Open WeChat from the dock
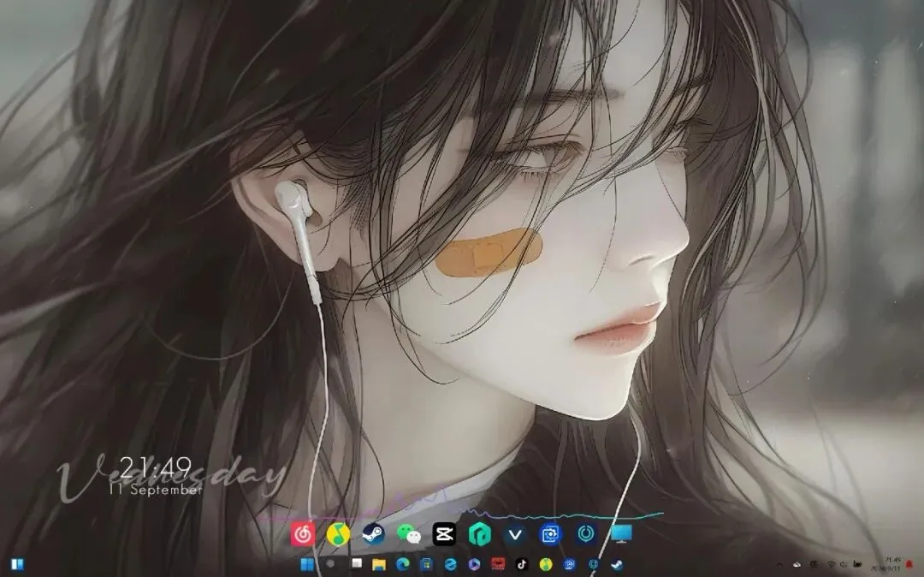The width and height of the screenshot is (924, 577). (x=409, y=534)
